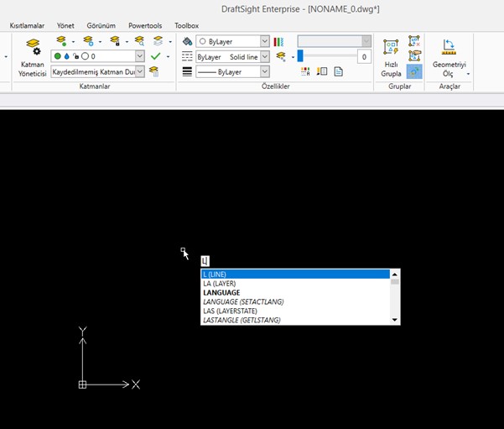Open the Geometriyi Ölç measure tool
504x429 pixels.
[x=449, y=56]
